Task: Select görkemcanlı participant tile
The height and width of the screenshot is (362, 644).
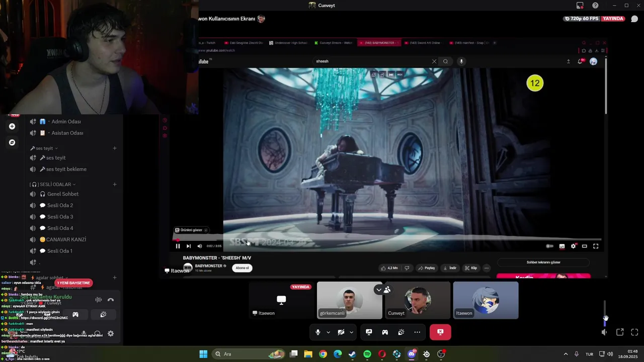Action: pyautogui.click(x=349, y=300)
